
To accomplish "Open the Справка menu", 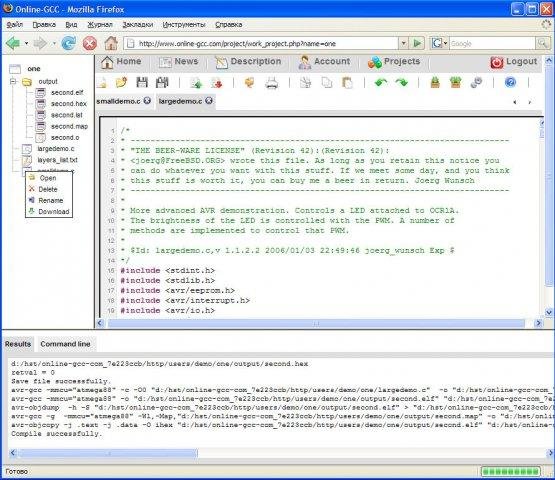I will (x=229, y=24).
